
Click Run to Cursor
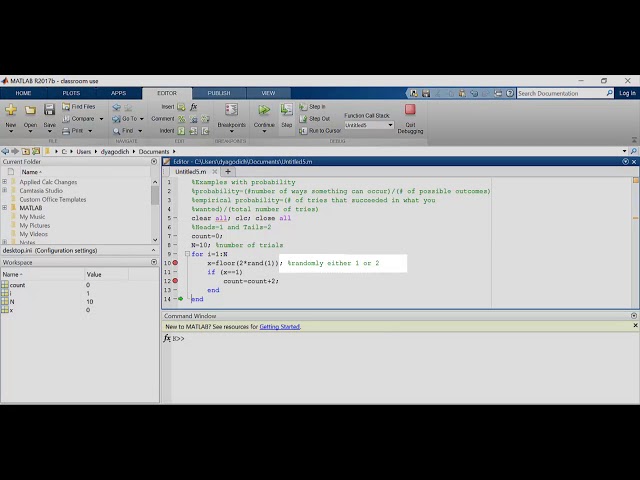pyautogui.click(x=320, y=131)
